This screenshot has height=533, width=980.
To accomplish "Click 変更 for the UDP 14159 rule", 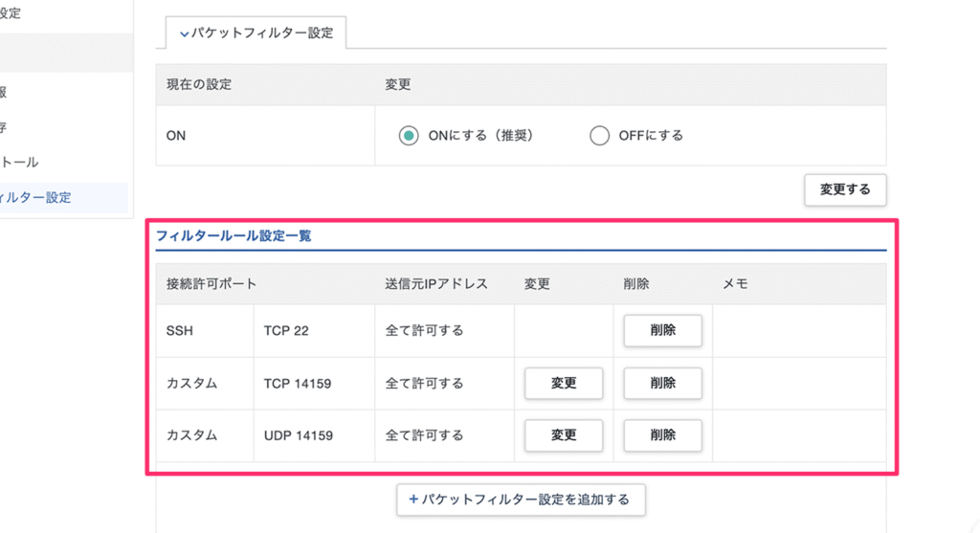I will pyautogui.click(x=564, y=435).
